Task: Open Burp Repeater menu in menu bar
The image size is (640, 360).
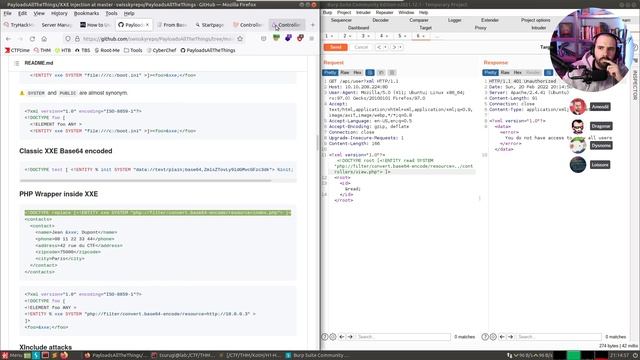Action: (x=384, y=13)
